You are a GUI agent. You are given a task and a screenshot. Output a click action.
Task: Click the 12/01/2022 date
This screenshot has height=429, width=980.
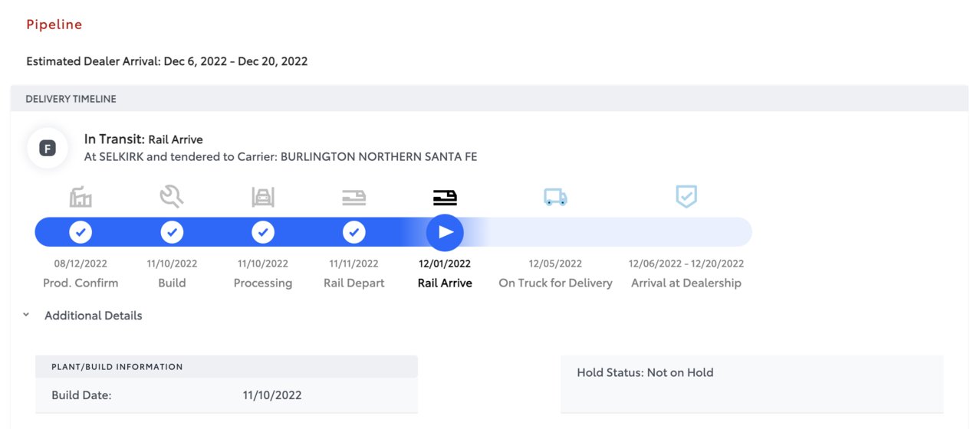(445, 264)
